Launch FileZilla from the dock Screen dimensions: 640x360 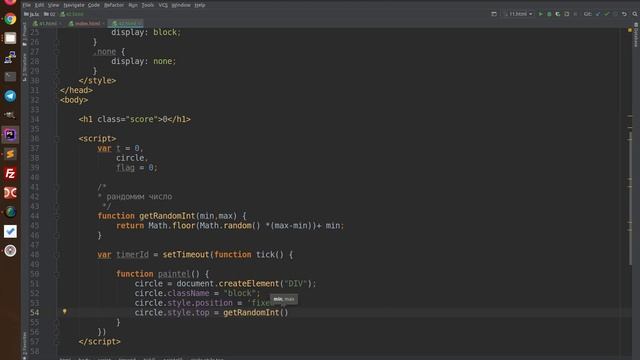click(x=10, y=173)
